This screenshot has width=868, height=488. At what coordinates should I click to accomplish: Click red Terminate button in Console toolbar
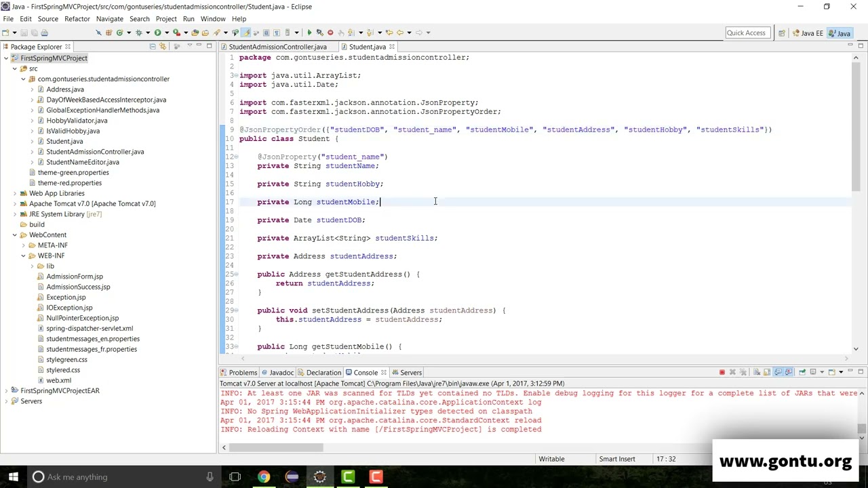point(722,372)
